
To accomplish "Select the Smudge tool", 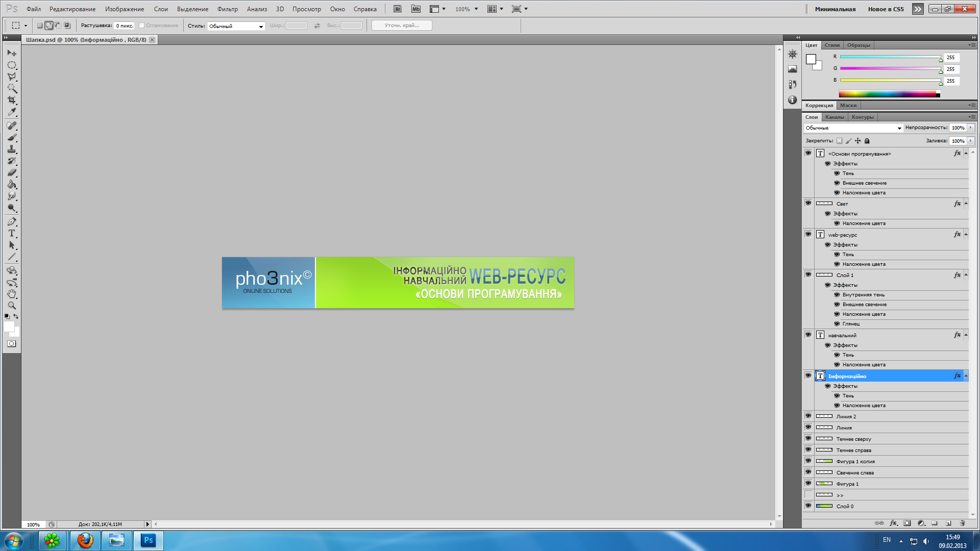I will 11,196.
